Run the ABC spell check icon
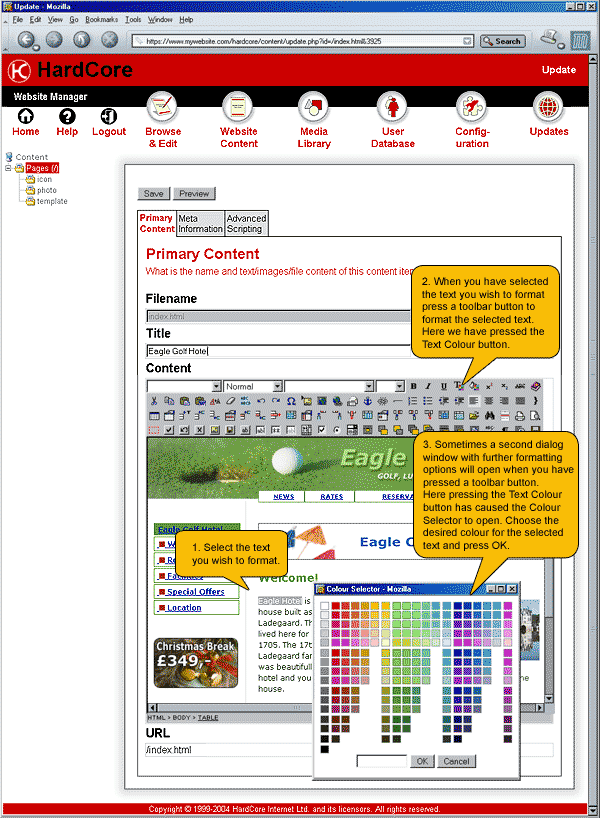The image size is (600, 818). 520,386
